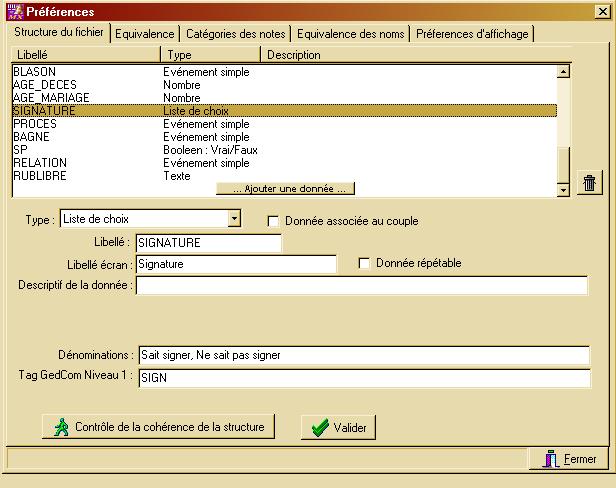Click Ajouter une donnée button
Screen dimensions: 616x488
(286, 189)
